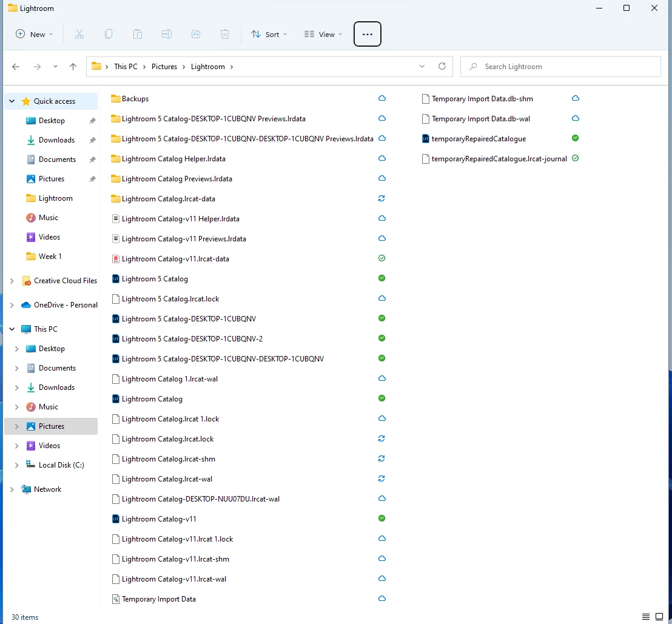The height and width of the screenshot is (624, 672).
Task: Switch to large thumbnails view icon
Action: [659, 617]
